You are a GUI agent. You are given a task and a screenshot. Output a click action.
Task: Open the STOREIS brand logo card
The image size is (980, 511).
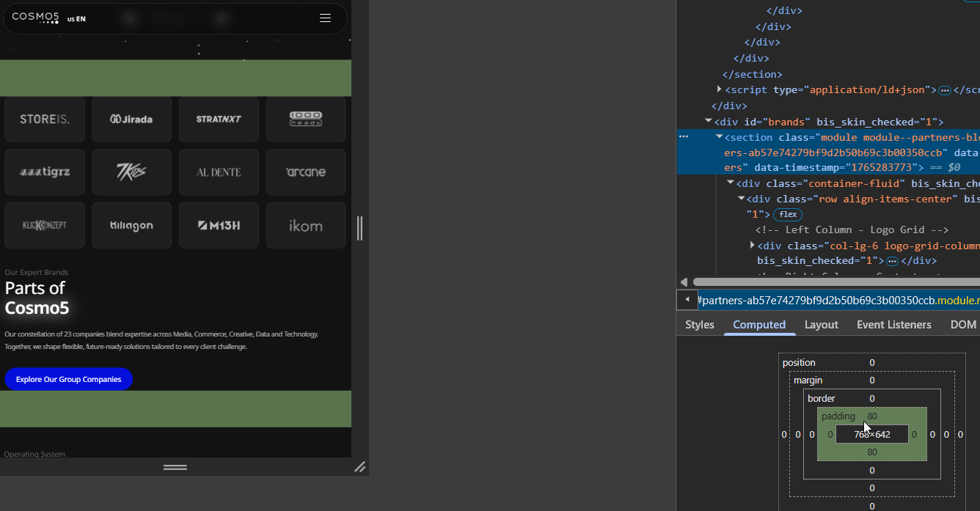tap(45, 119)
